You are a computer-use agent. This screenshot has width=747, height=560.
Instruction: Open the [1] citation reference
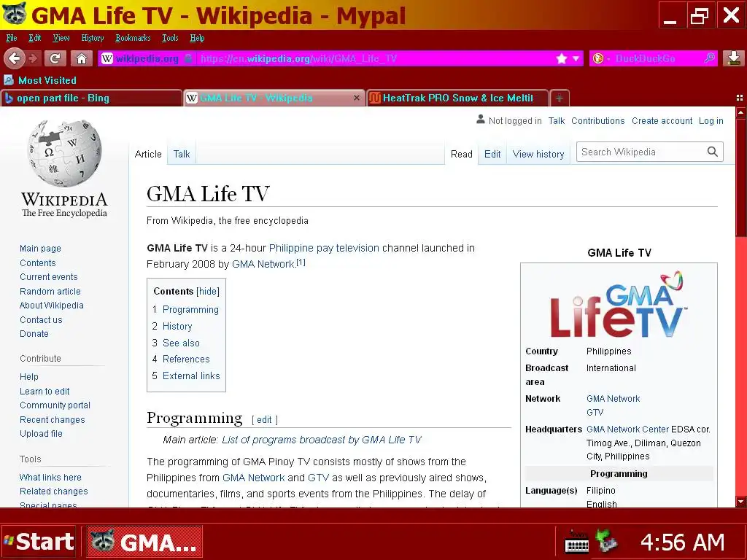(x=301, y=262)
